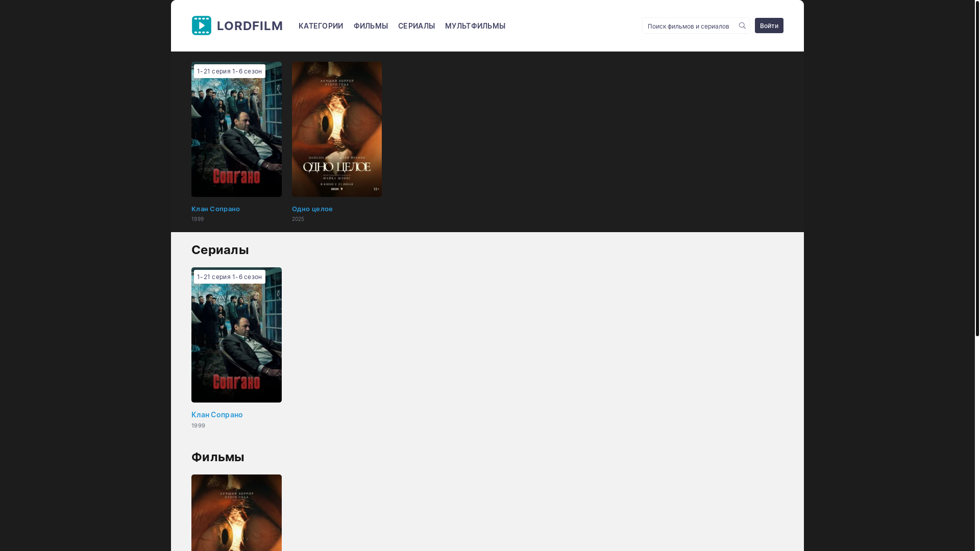
Task: Open the top Клан Сопрано poster
Action: click(236, 130)
